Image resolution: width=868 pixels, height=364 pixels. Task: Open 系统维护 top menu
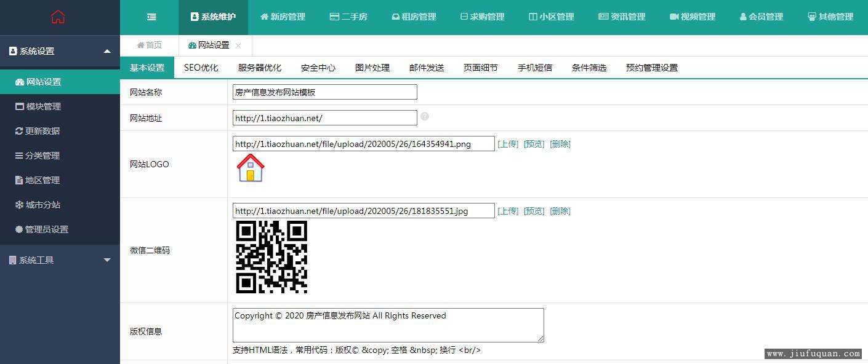(213, 17)
